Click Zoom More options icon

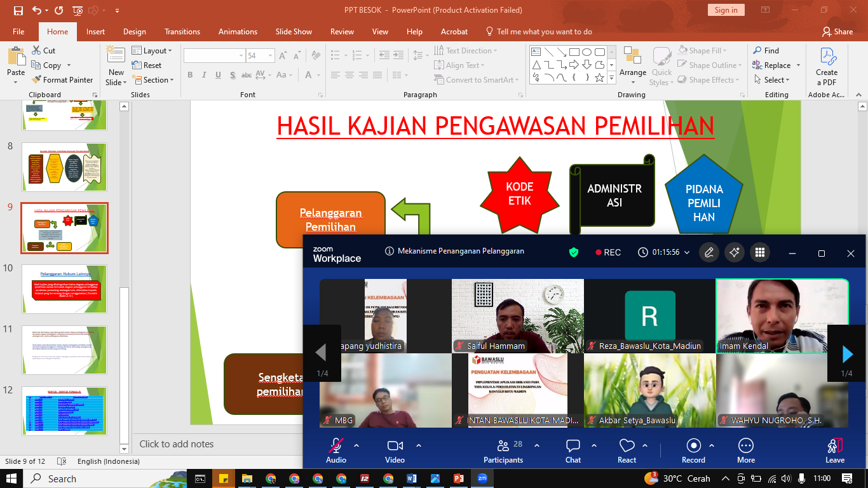tap(746, 451)
